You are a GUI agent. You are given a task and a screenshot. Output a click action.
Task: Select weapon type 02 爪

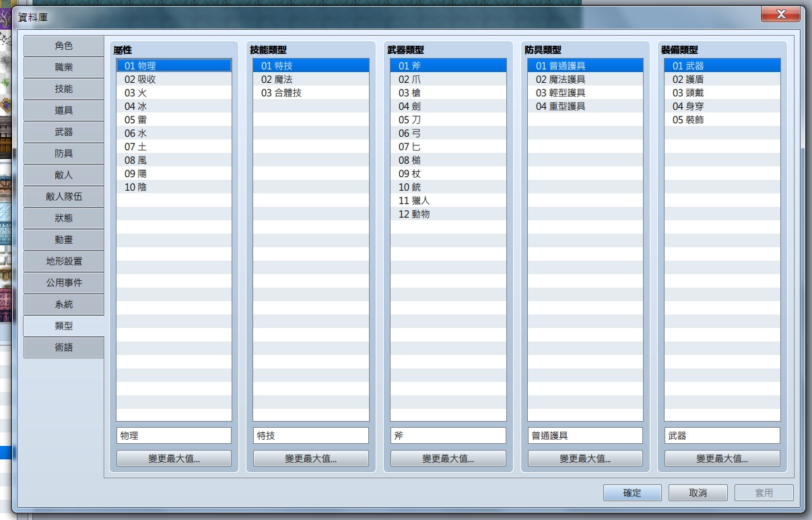[448, 79]
